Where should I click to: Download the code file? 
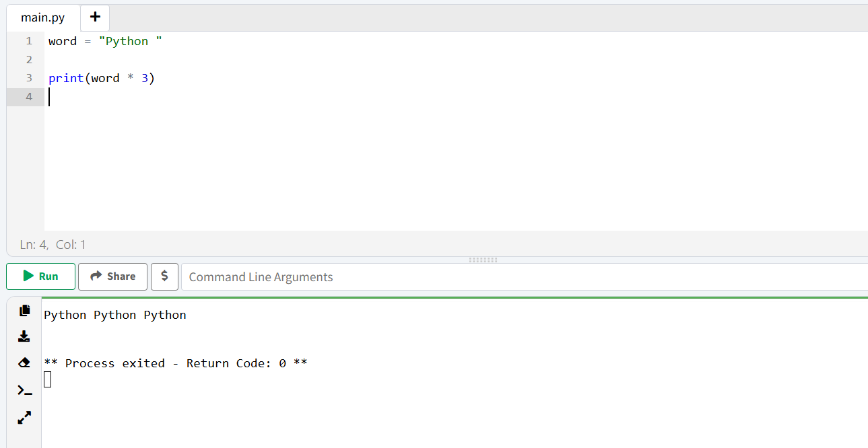click(24, 336)
